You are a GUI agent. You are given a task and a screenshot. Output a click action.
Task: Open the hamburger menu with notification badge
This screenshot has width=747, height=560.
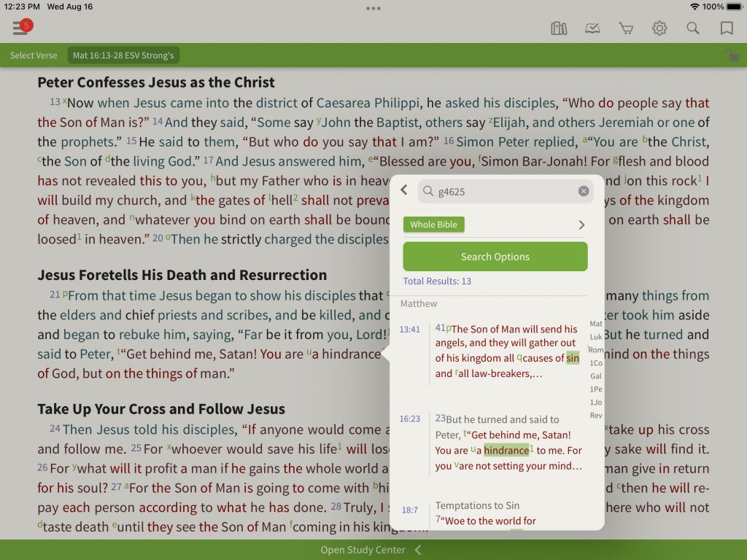point(21,27)
